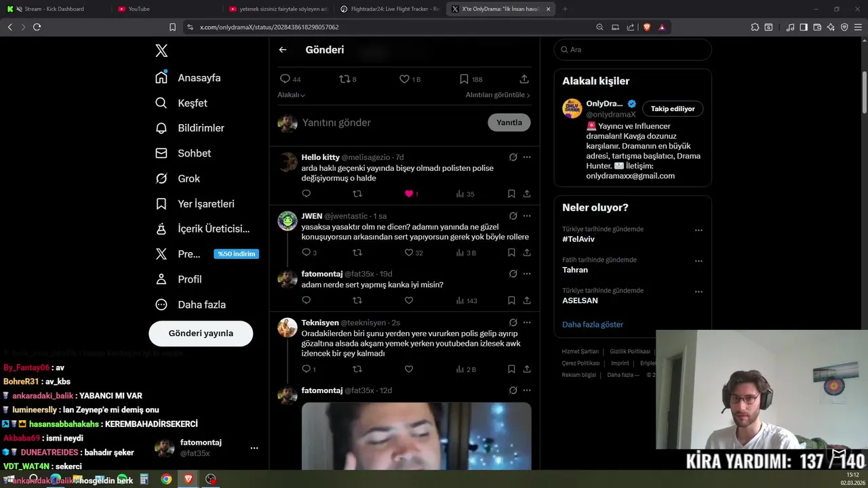
Task: View analytics of fatomontaj reply (143)
Action: tap(467, 300)
